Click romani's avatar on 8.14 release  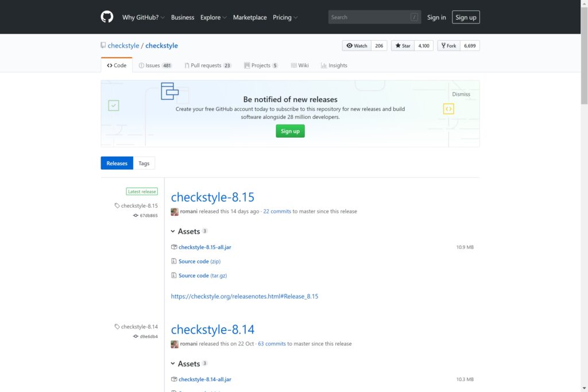tap(175, 344)
